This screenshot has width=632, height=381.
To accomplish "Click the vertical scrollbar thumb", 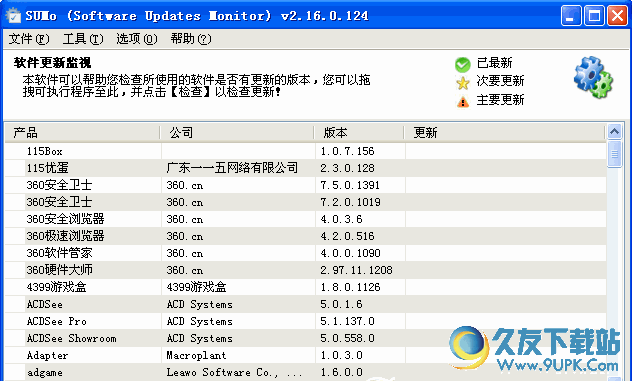I will click(x=614, y=154).
